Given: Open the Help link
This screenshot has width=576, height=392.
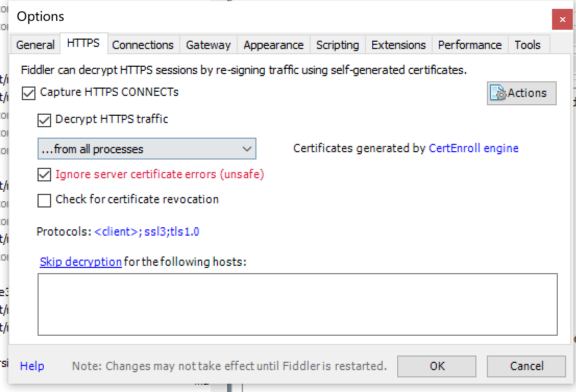Looking at the screenshot, I should point(32,366).
